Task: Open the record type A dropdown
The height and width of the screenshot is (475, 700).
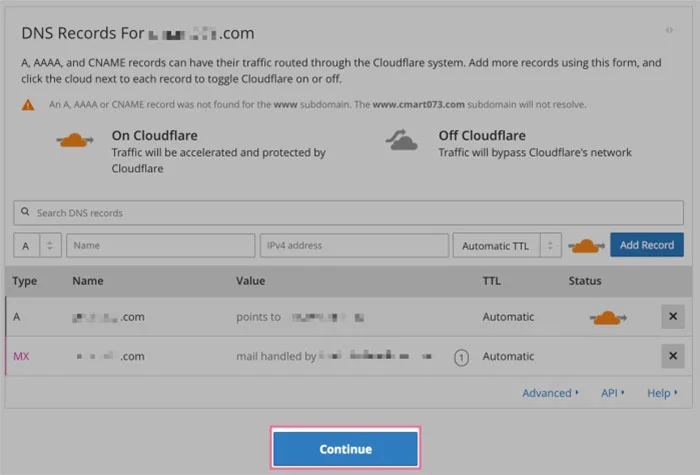Action: [37, 246]
